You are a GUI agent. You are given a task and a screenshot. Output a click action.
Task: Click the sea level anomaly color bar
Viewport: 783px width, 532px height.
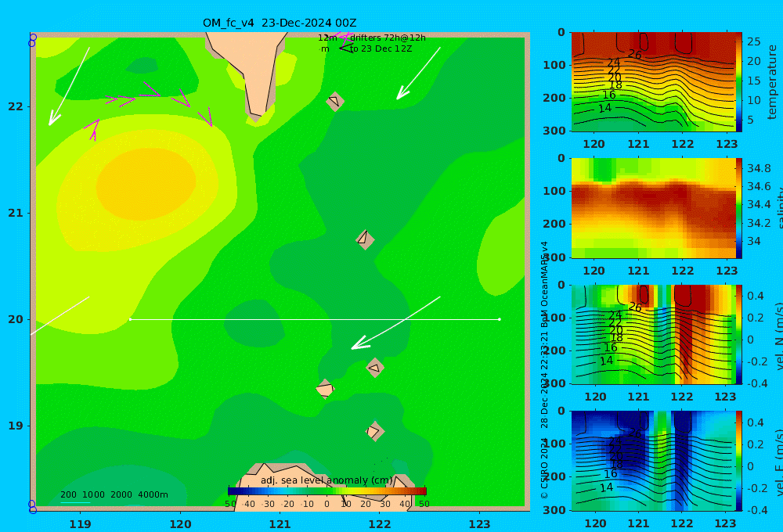pyautogui.click(x=327, y=491)
